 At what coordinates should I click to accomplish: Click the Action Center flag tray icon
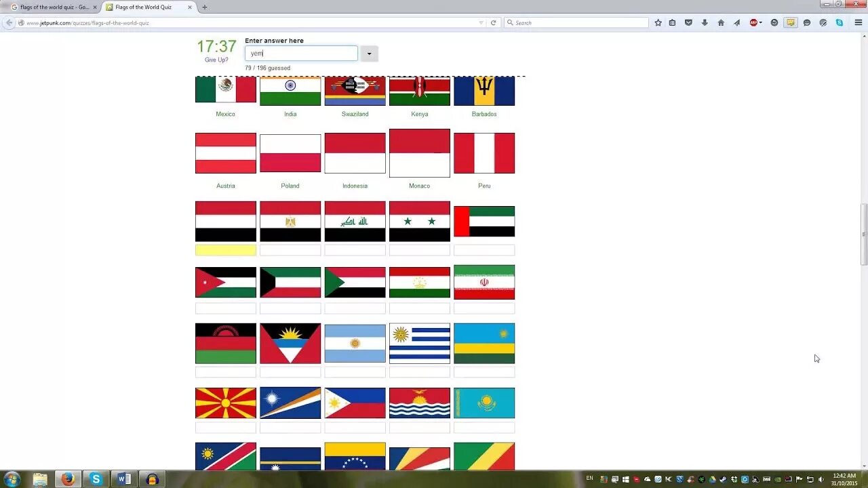tap(799, 479)
